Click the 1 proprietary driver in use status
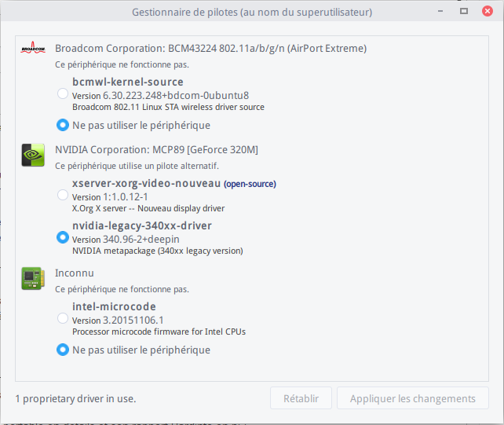Viewport: 504px width, 425px height. (x=75, y=399)
